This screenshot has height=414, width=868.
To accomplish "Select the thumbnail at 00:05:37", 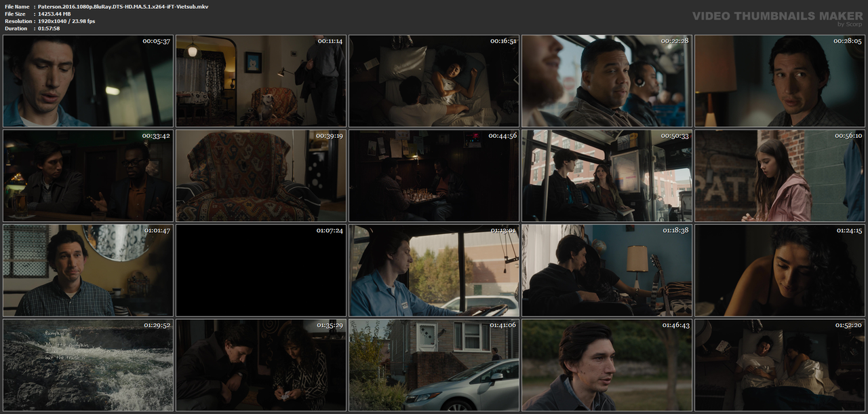I will pyautogui.click(x=88, y=81).
